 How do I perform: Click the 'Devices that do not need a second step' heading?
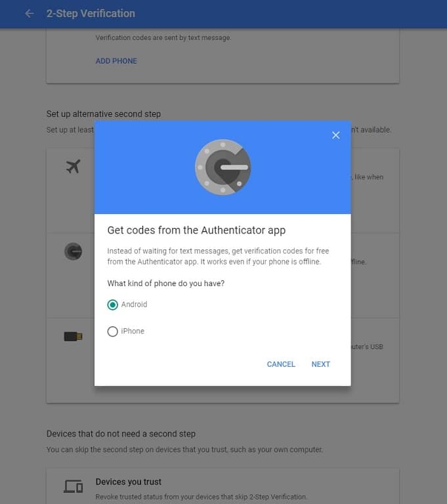(x=121, y=434)
